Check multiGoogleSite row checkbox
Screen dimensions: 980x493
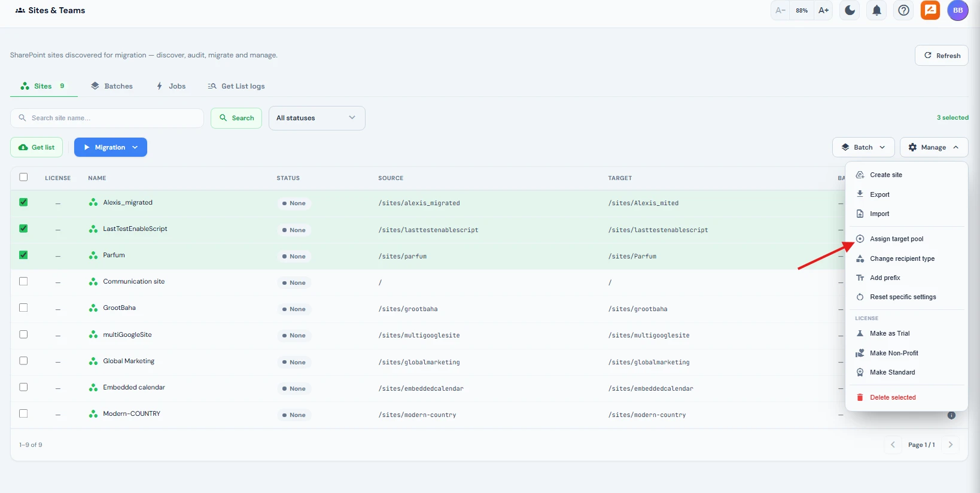pyautogui.click(x=23, y=334)
